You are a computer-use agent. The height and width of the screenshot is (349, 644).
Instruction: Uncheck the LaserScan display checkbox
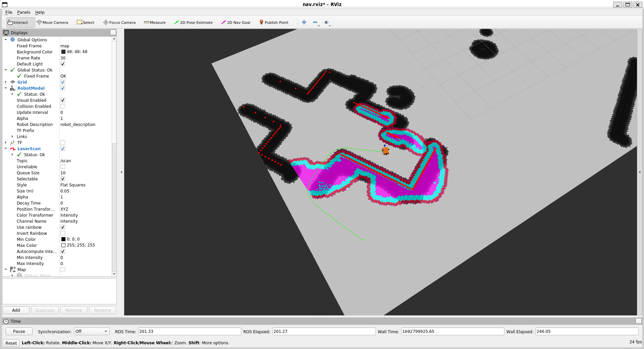click(x=63, y=148)
